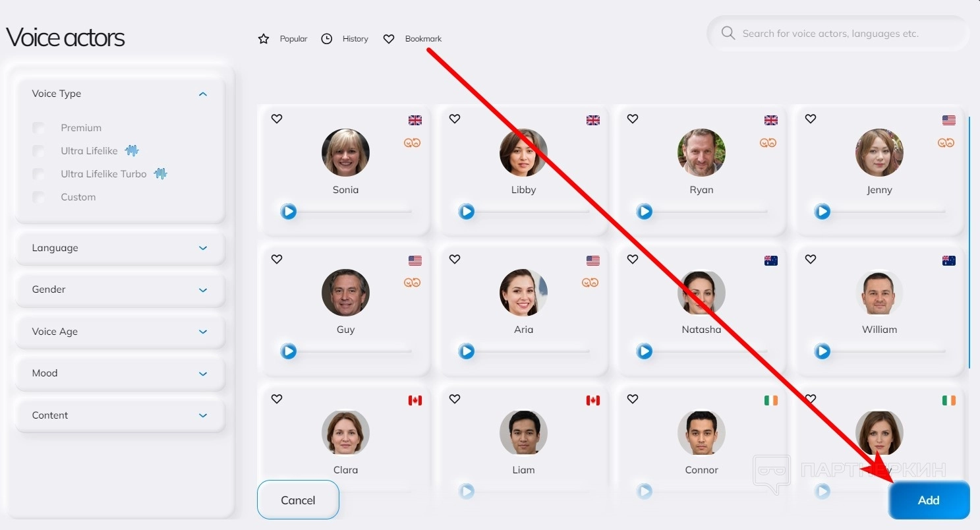
Task: Favorite Aria using the heart icon
Action: pos(455,259)
